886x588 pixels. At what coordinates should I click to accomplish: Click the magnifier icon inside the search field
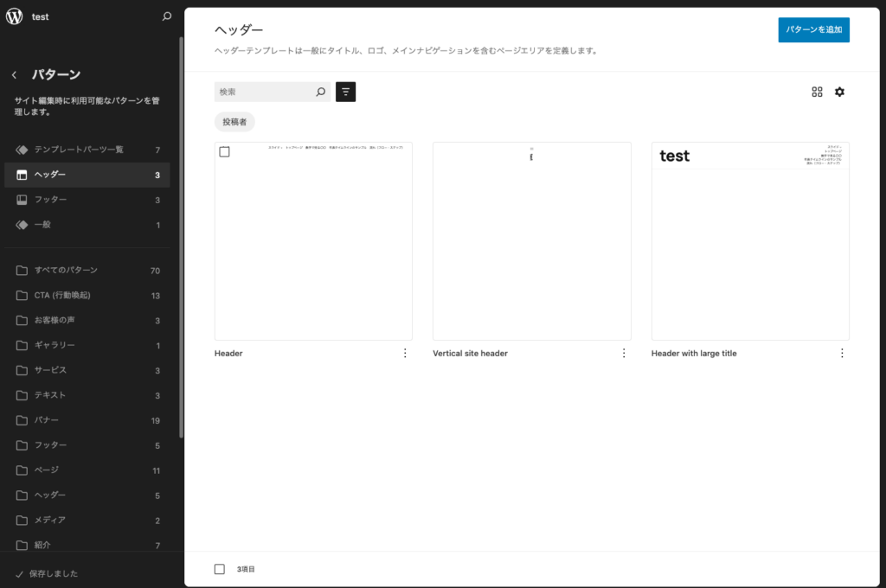pos(320,92)
